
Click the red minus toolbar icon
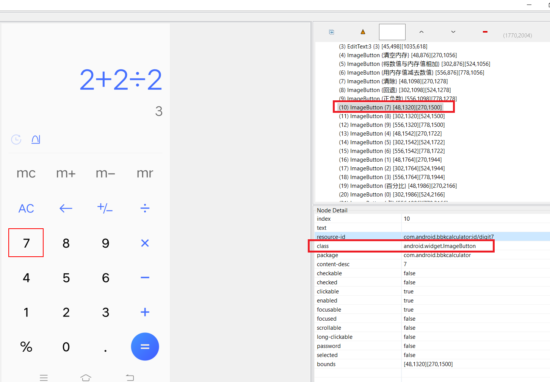pyautogui.click(x=485, y=32)
